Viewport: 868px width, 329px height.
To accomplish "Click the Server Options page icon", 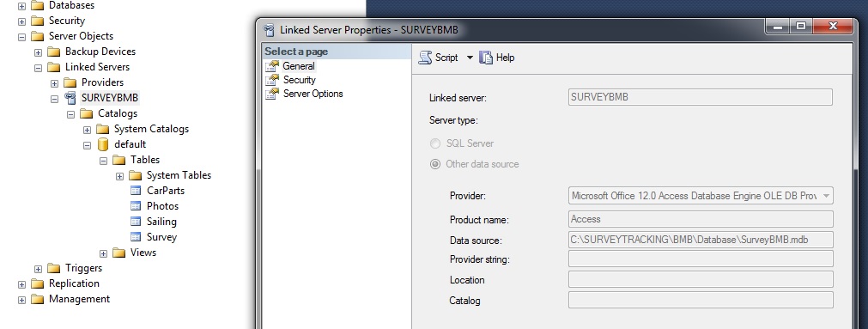I will (x=272, y=94).
